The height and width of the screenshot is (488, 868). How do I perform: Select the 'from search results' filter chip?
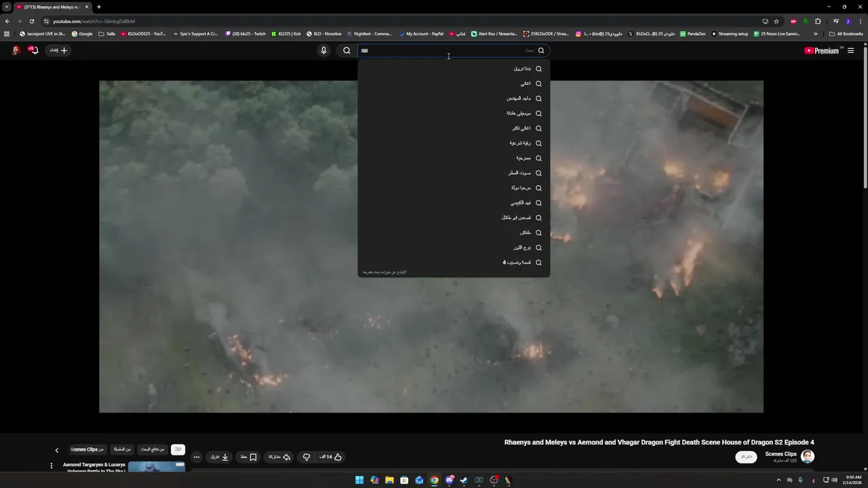[153, 449]
